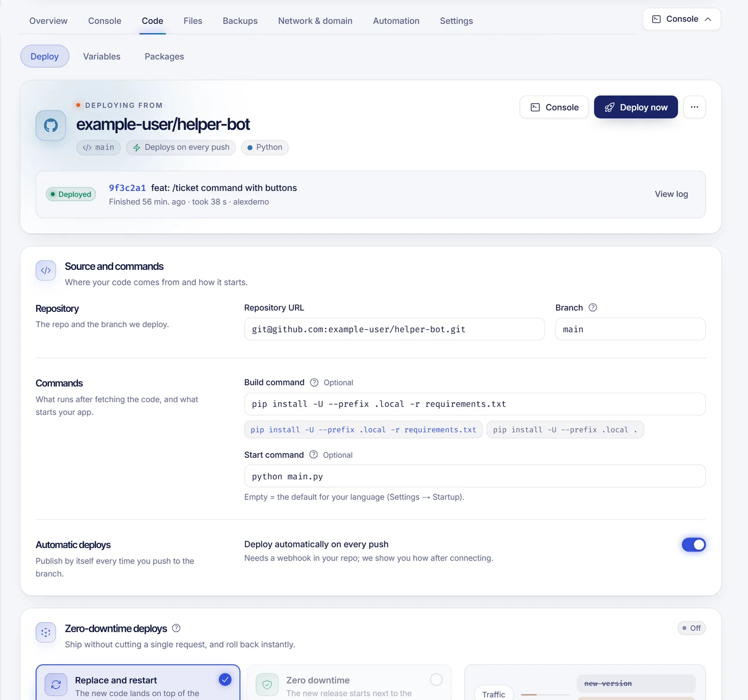The height and width of the screenshot is (700, 748).
Task: Click the GitHub logo icon
Action: click(51, 125)
